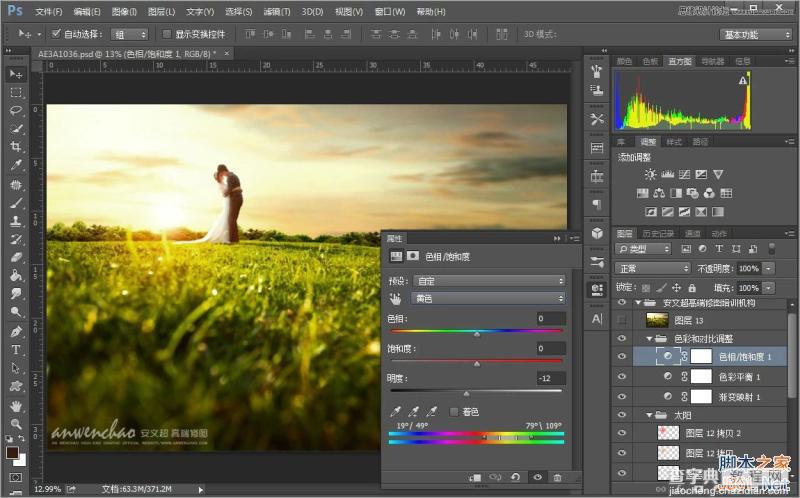Click the delete trash icon in Properties
Screen dimensions: 800x498
pyautogui.click(x=558, y=477)
